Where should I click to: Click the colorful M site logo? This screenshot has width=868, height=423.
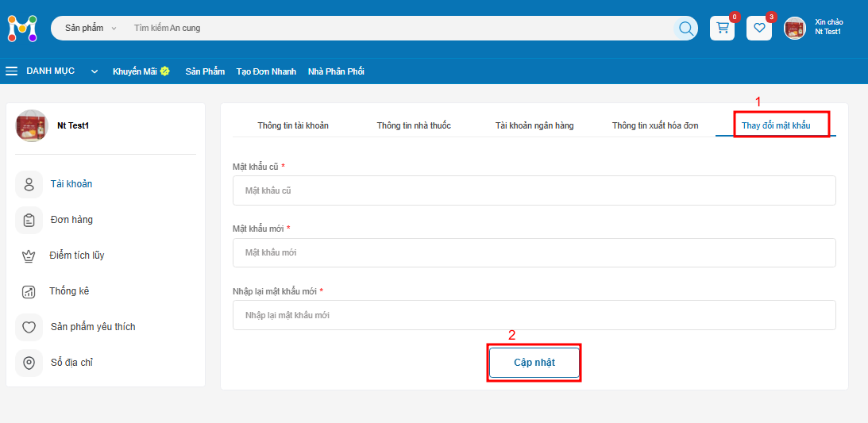tap(22, 29)
